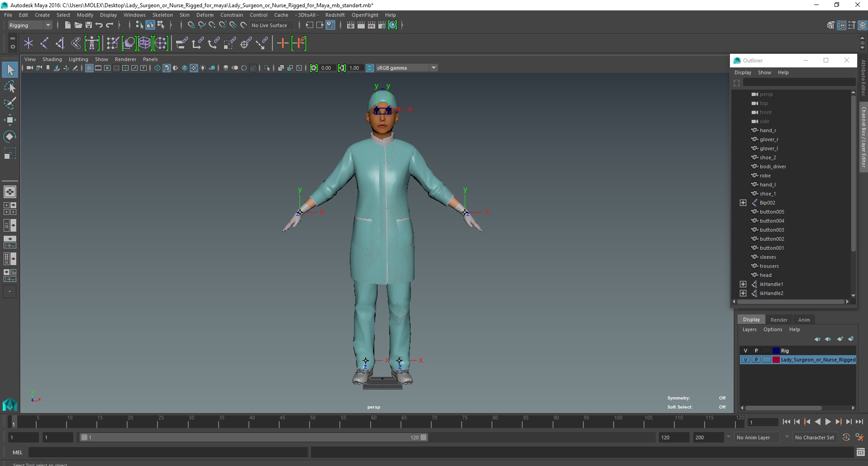Open the HumanIK character icon
This screenshot has height=466, width=868.
[92, 43]
